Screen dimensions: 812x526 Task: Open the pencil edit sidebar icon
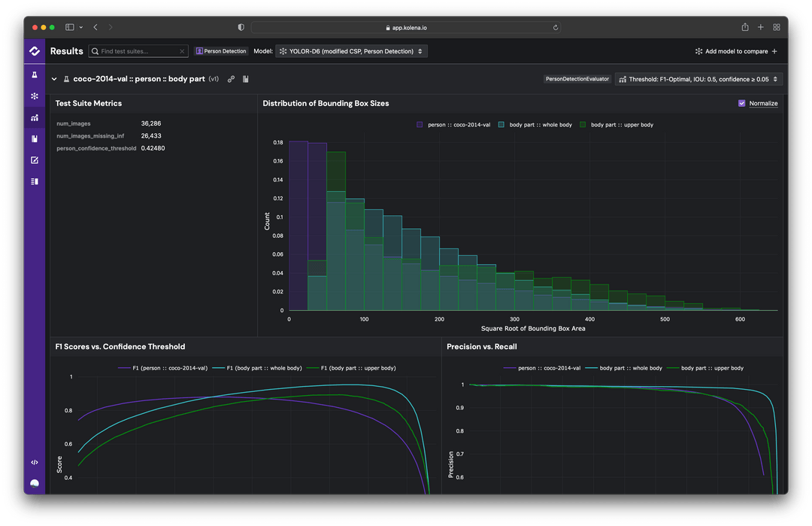pyautogui.click(x=35, y=160)
